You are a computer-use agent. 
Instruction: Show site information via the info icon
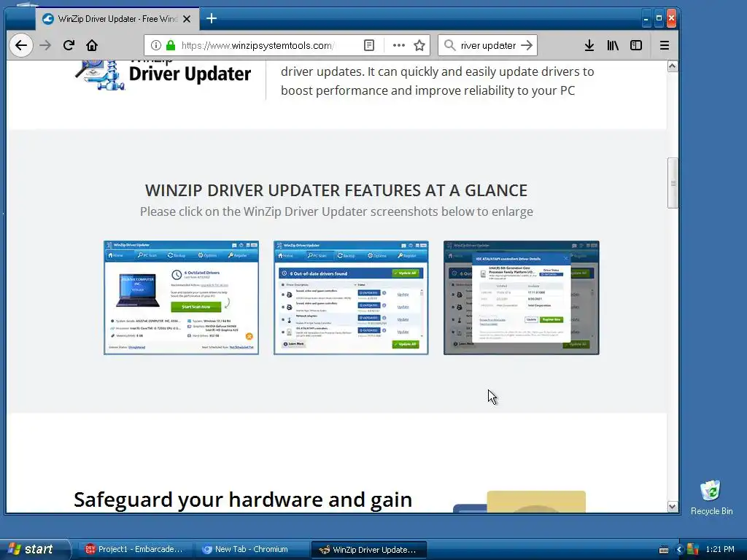point(156,45)
